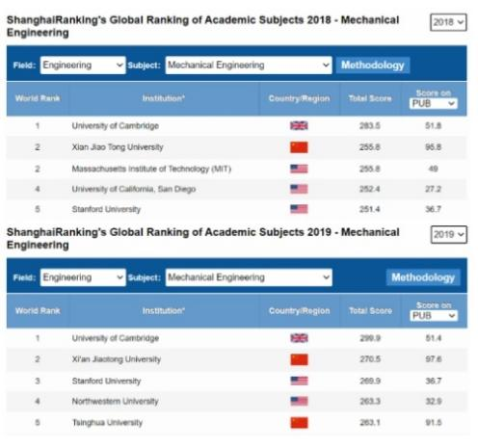This screenshot has height=448, width=478.
Task: Click US flag in the MIT row
Action: [x=299, y=169]
